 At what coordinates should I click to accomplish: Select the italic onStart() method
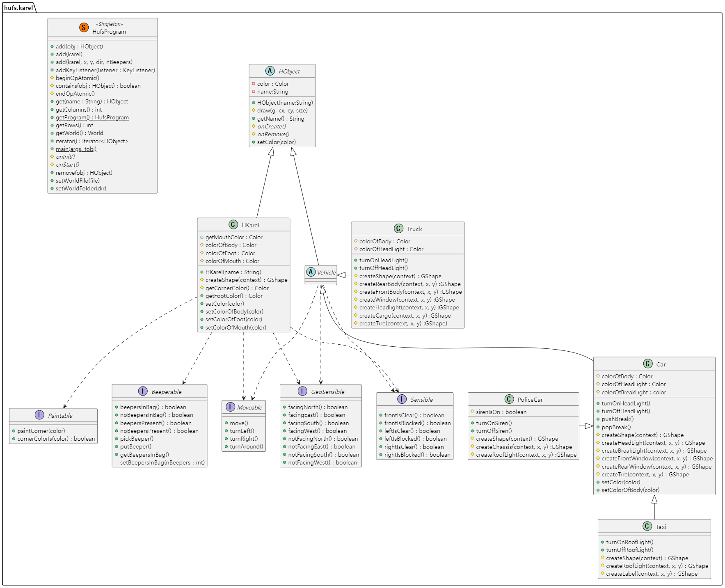tap(68, 165)
